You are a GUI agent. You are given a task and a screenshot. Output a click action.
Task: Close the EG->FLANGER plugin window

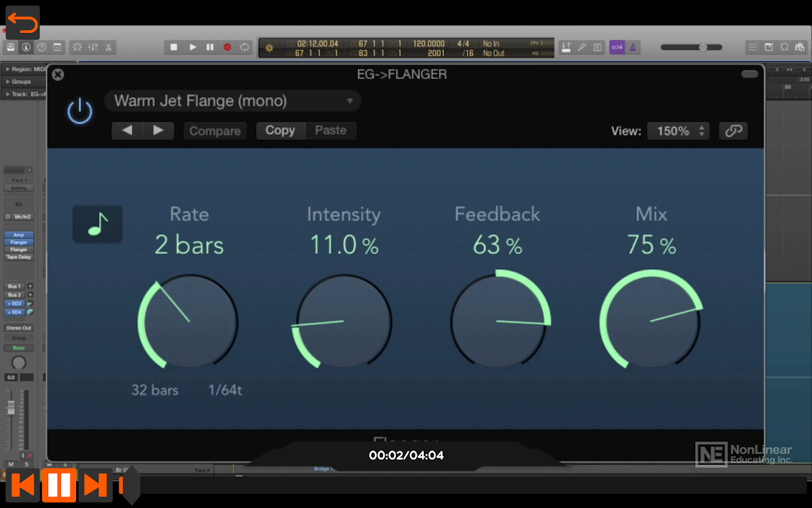coord(58,74)
